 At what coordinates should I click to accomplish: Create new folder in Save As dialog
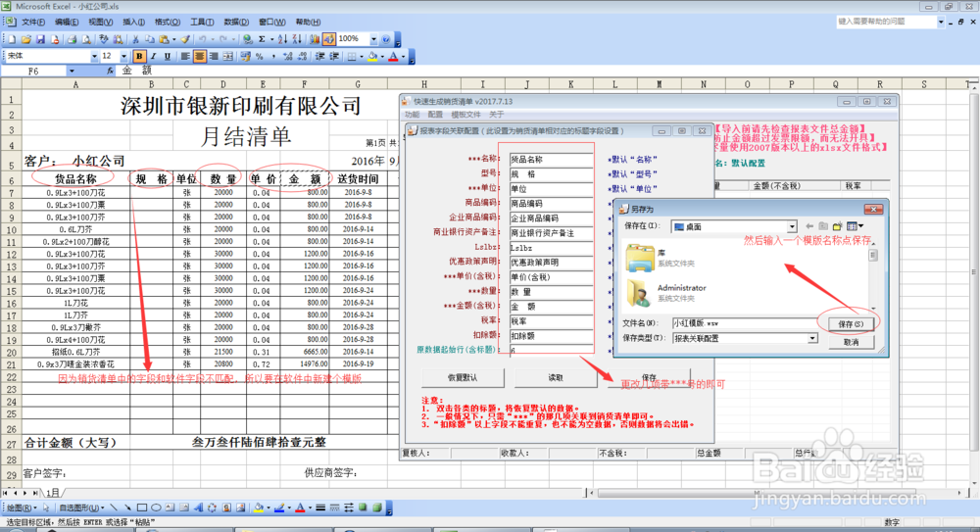pyautogui.click(x=837, y=225)
